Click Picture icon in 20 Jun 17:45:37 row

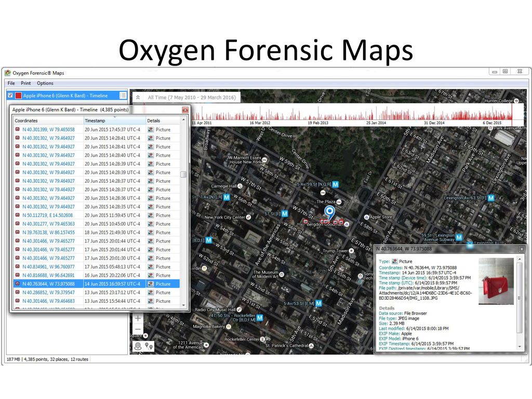pos(151,129)
